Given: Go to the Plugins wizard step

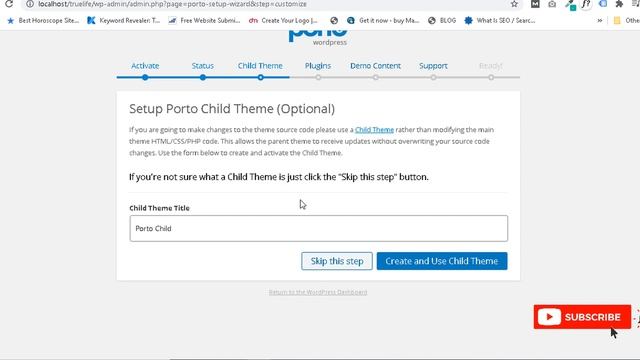Looking at the screenshot, I should tap(318, 66).
